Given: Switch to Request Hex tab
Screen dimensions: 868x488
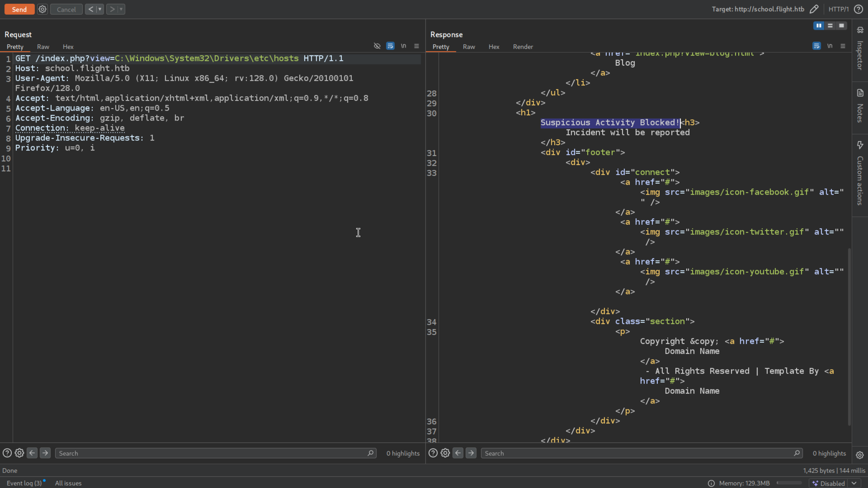Looking at the screenshot, I should coord(68,47).
